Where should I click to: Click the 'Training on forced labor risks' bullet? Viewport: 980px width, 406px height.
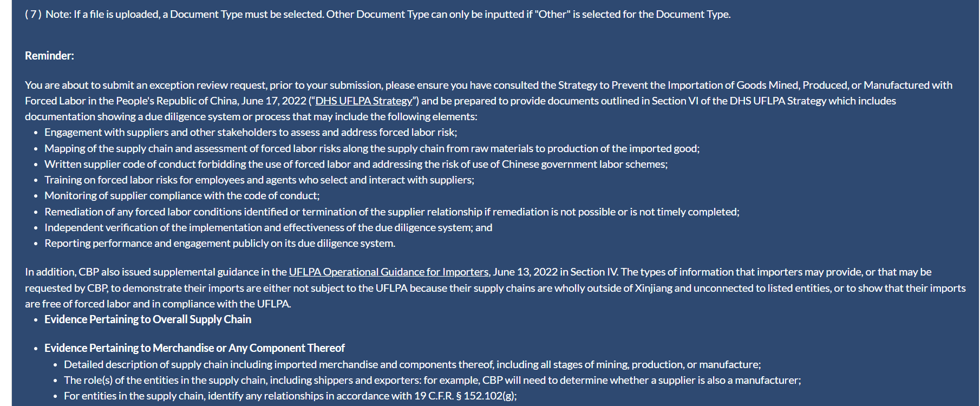(x=259, y=180)
